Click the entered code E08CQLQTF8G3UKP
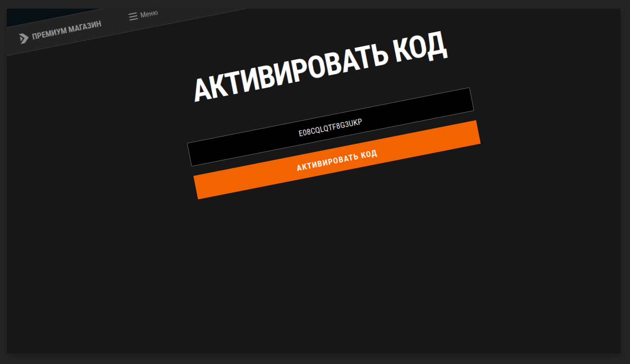630x364 pixels. point(330,127)
